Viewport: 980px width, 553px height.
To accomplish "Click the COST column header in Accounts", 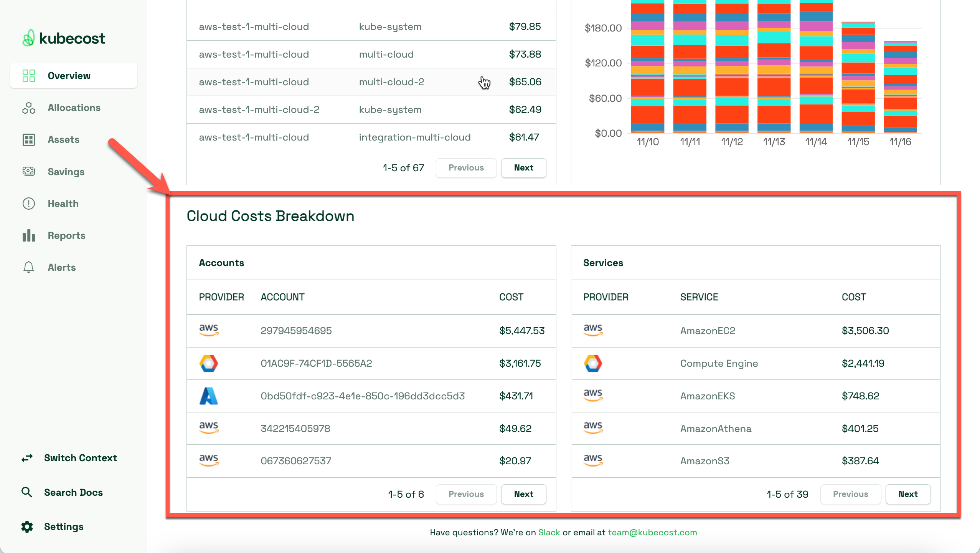I will (511, 297).
